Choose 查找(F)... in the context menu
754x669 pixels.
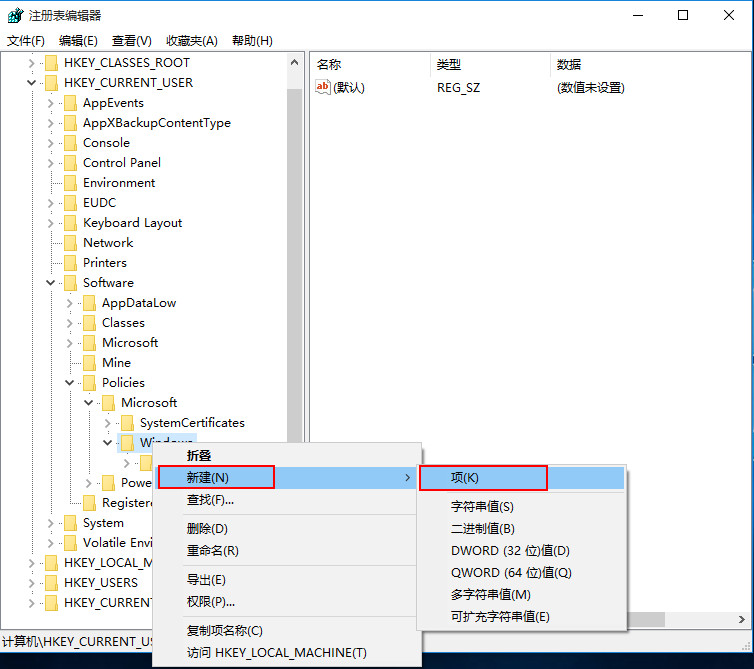(288, 500)
